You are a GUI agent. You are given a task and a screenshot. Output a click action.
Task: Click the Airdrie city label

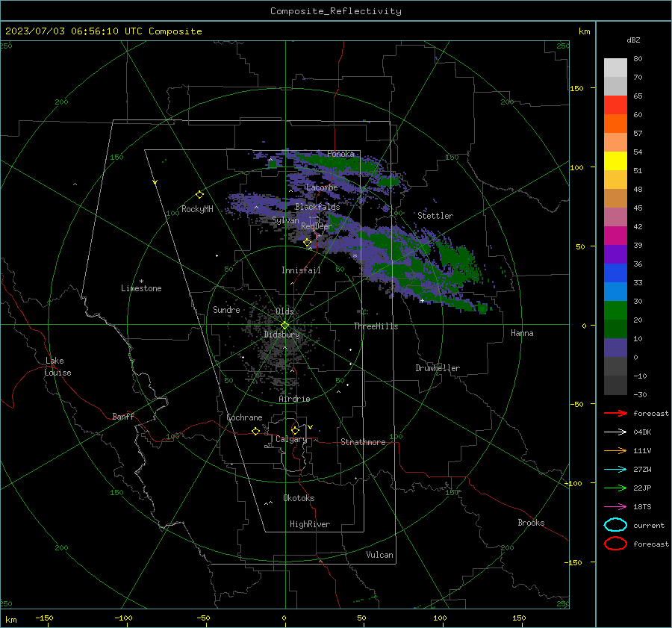coord(294,399)
